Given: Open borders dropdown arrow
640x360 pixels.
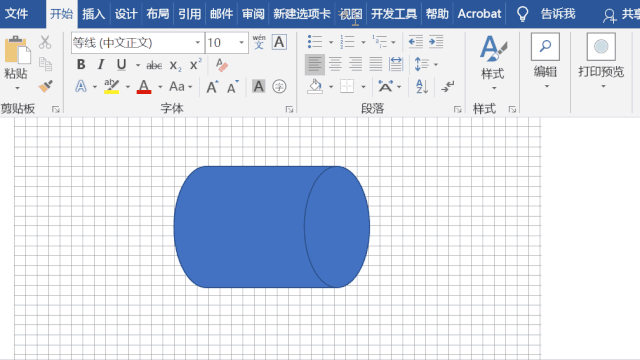Looking at the screenshot, I should (363, 87).
